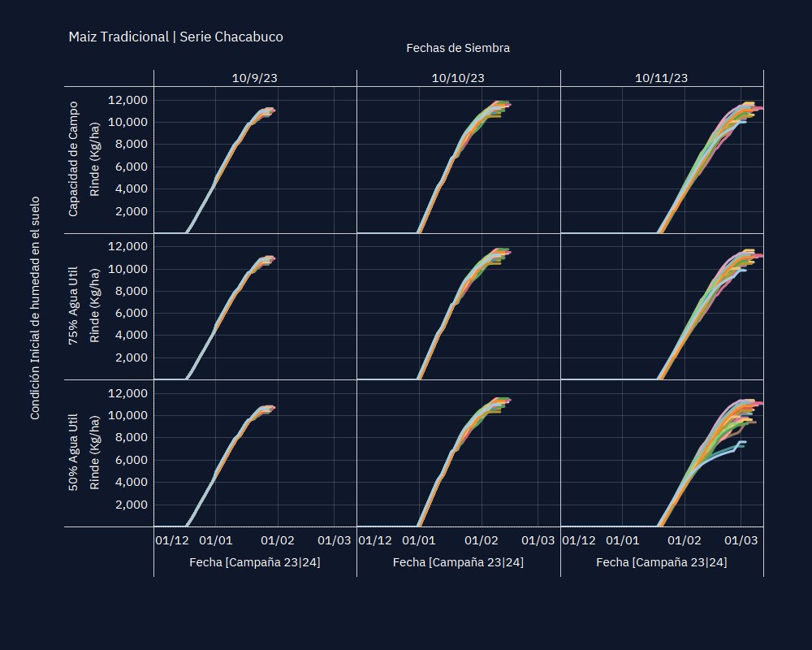Click the title 'Maiz Tradicional | Serie Chacabuco'
This screenshot has width=812, height=650.
[x=175, y=37]
